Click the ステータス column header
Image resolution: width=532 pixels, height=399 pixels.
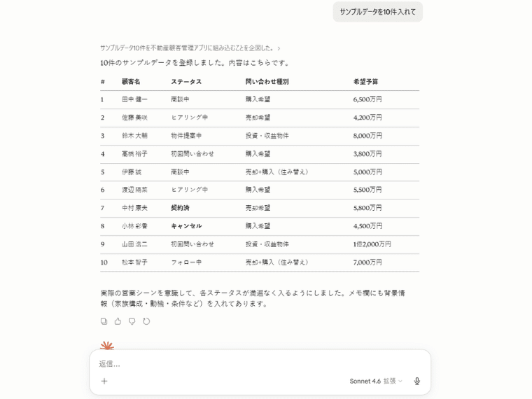pyautogui.click(x=186, y=82)
